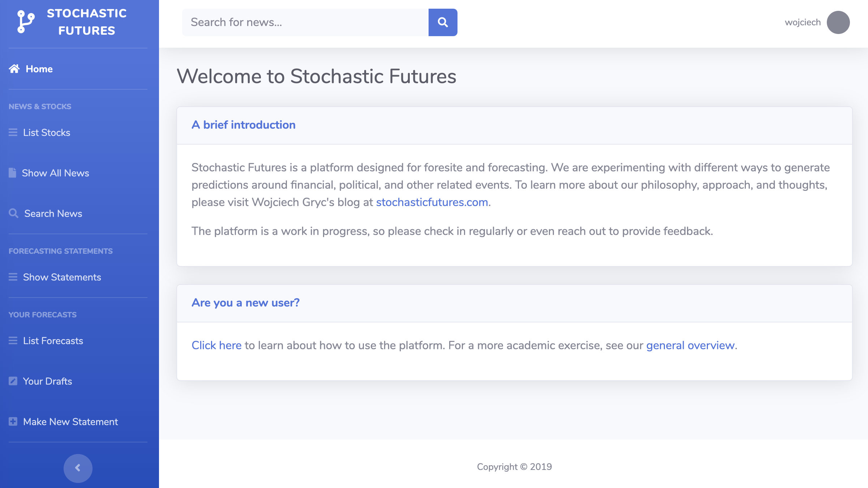Click the 'Welcome to Stochastic Futures' heading
The height and width of the screenshot is (488, 868).
(x=316, y=76)
